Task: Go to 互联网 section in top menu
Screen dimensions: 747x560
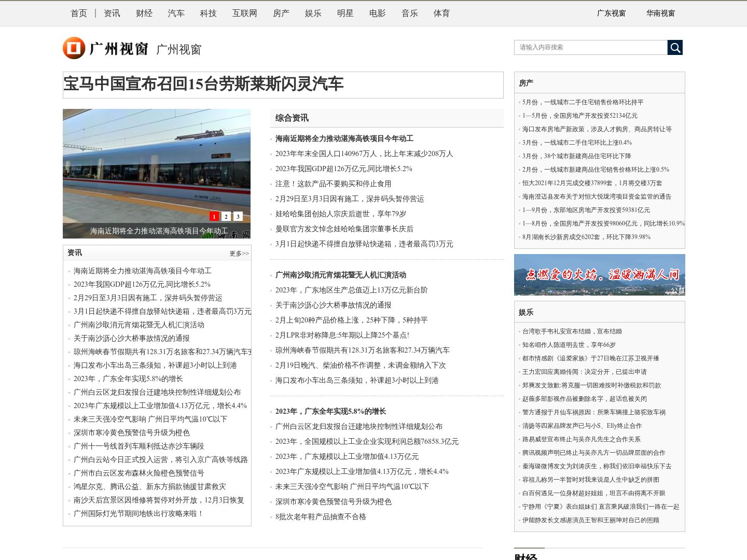Action: click(x=245, y=13)
